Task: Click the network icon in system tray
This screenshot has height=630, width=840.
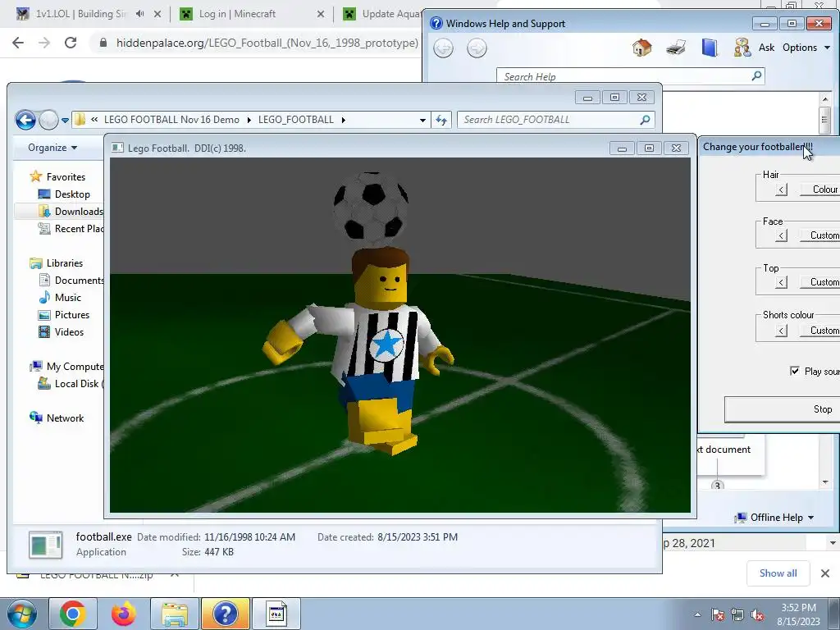Action: click(x=737, y=614)
